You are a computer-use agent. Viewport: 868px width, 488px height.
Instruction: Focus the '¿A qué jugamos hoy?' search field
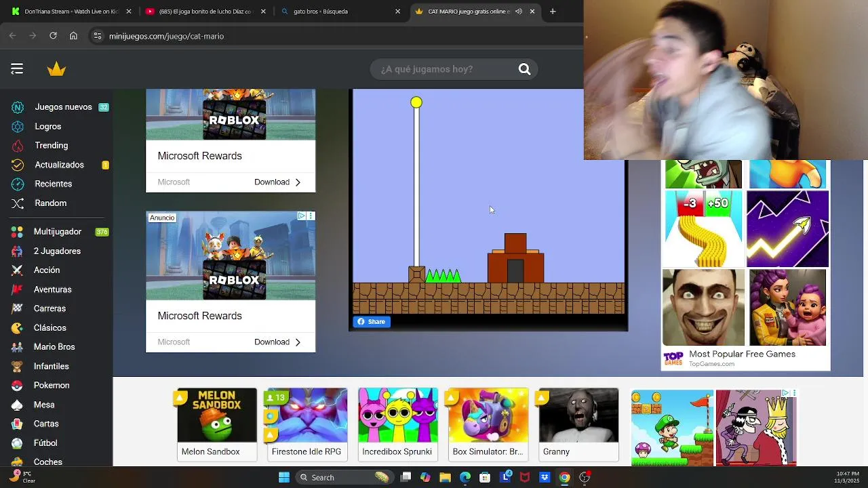446,69
